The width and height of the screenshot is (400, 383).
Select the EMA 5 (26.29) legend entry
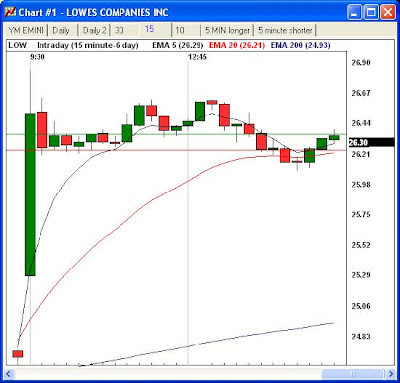177,45
